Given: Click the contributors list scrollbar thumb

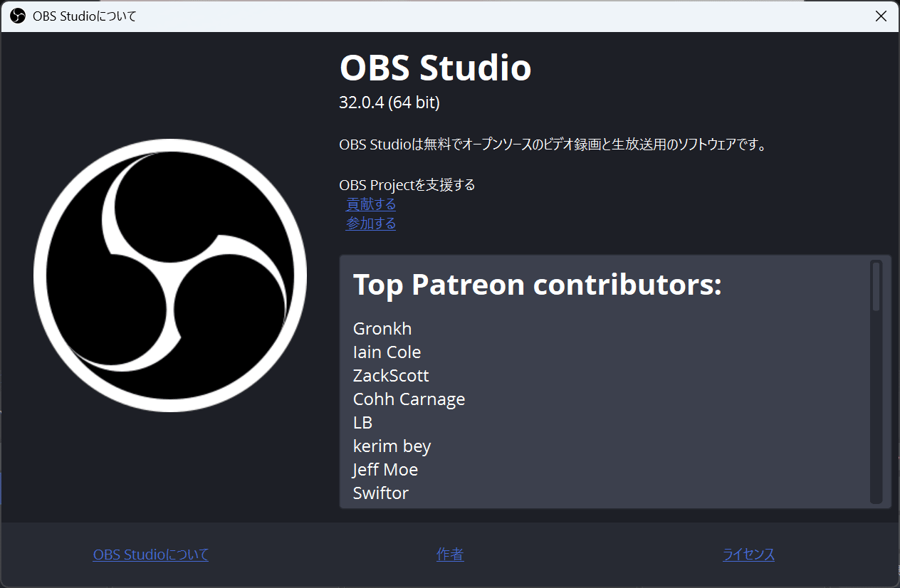Looking at the screenshot, I should [x=876, y=287].
